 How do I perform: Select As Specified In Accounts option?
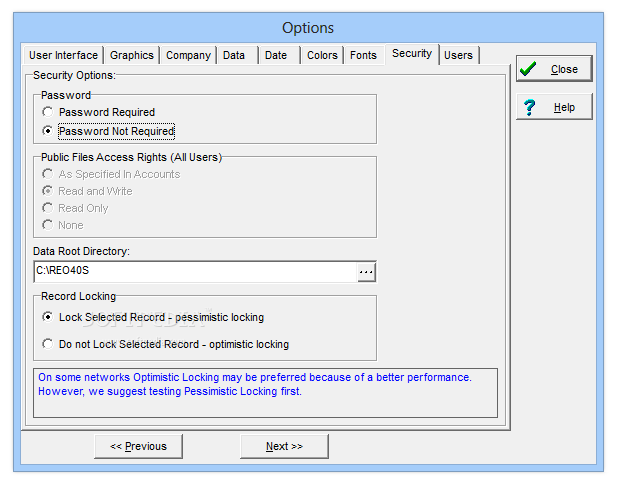click(x=111, y=174)
